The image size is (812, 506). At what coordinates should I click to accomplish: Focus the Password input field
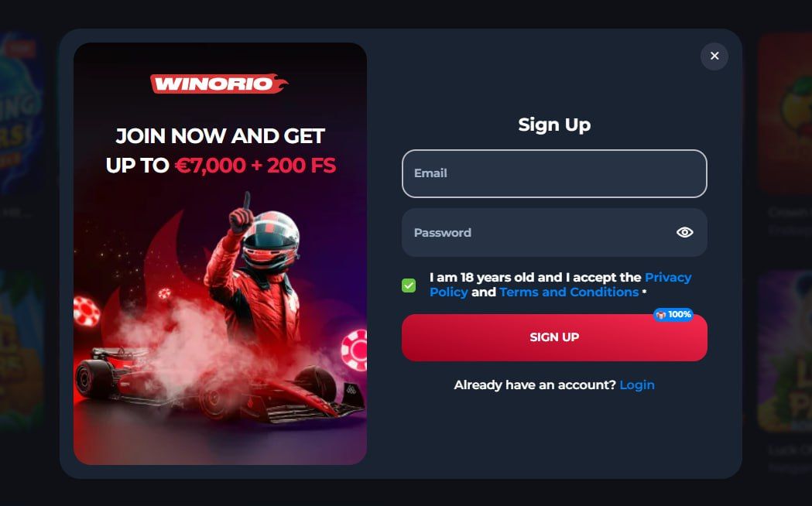554,233
